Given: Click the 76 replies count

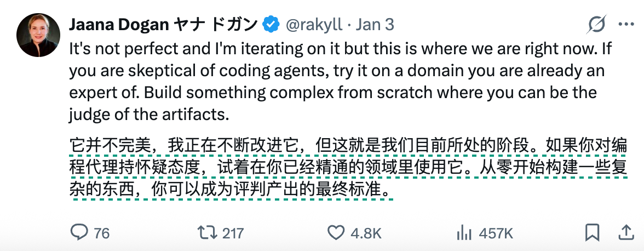Looking at the screenshot, I should tap(101, 233).
